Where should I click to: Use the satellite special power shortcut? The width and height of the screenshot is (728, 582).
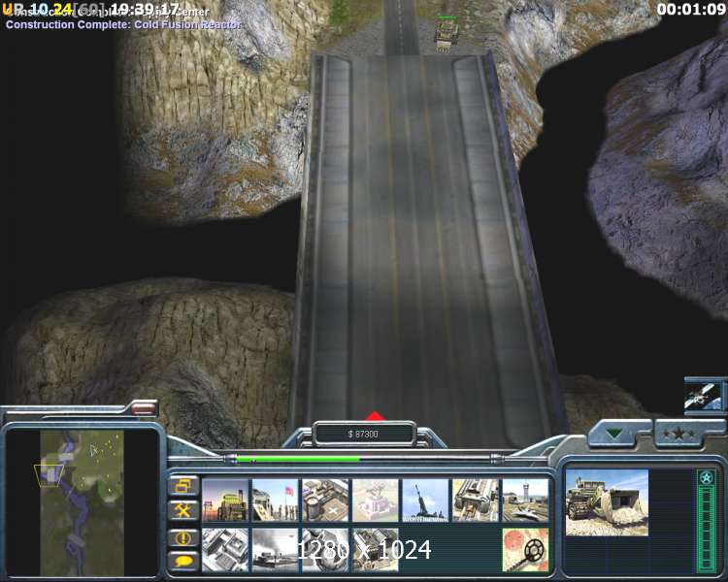705,395
